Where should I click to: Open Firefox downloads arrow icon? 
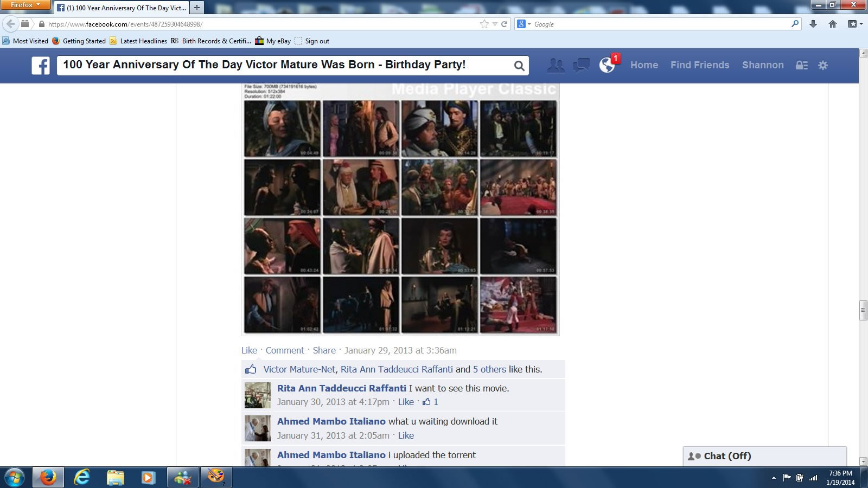click(813, 24)
